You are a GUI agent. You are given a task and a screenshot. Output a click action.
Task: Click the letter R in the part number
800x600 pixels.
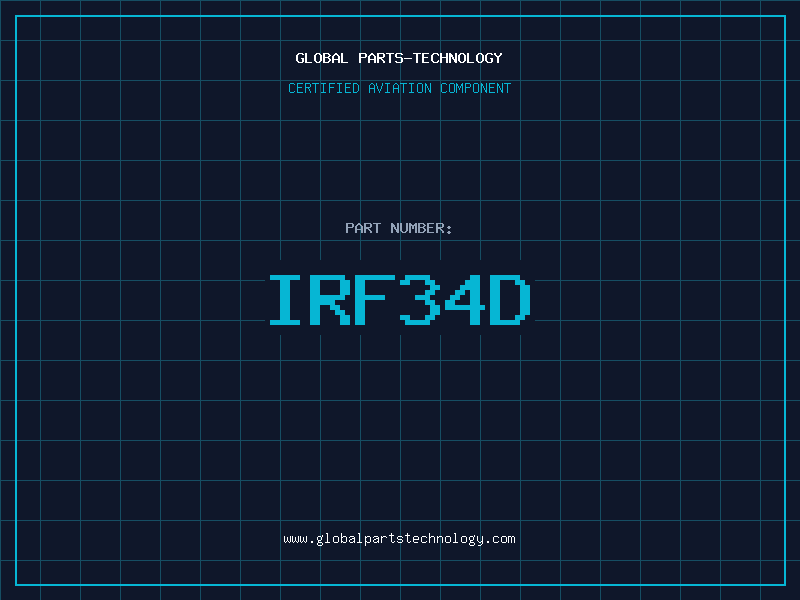(x=333, y=299)
